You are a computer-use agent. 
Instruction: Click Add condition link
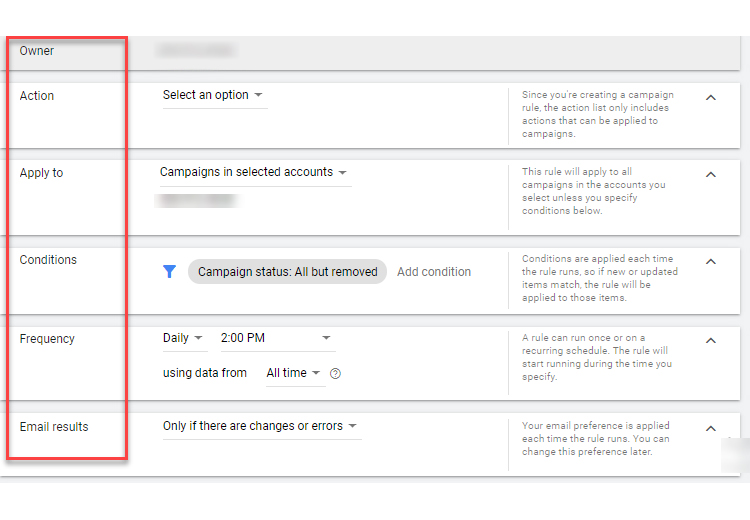pyautogui.click(x=434, y=272)
